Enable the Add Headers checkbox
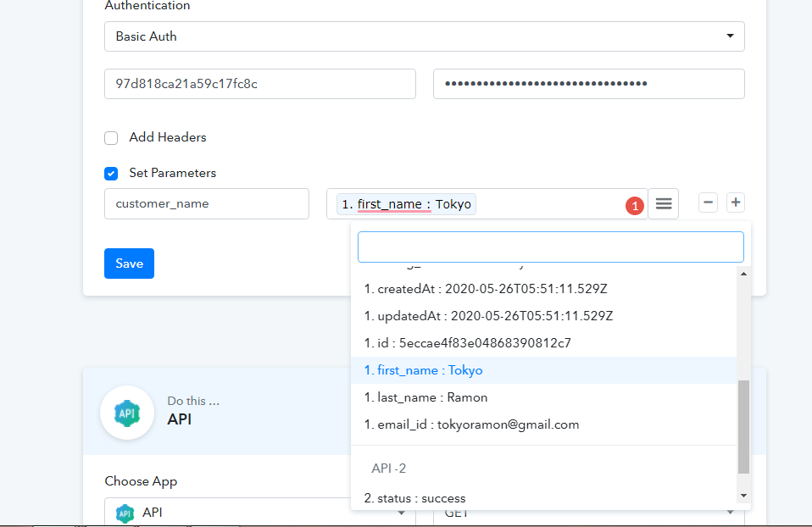This screenshot has width=812, height=527. tap(111, 138)
